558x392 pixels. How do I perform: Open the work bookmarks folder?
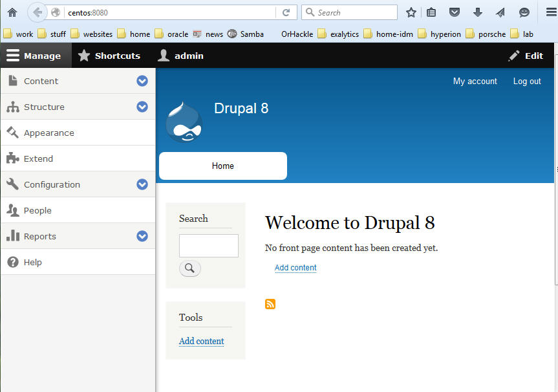coord(19,34)
